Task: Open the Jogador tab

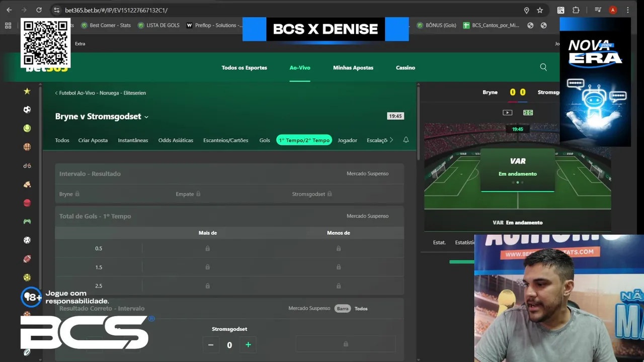Action: pos(347,140)
